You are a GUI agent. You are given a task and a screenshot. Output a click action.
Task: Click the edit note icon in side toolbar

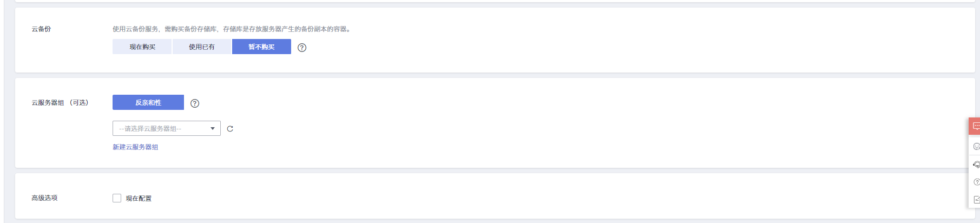pos(976,199)
